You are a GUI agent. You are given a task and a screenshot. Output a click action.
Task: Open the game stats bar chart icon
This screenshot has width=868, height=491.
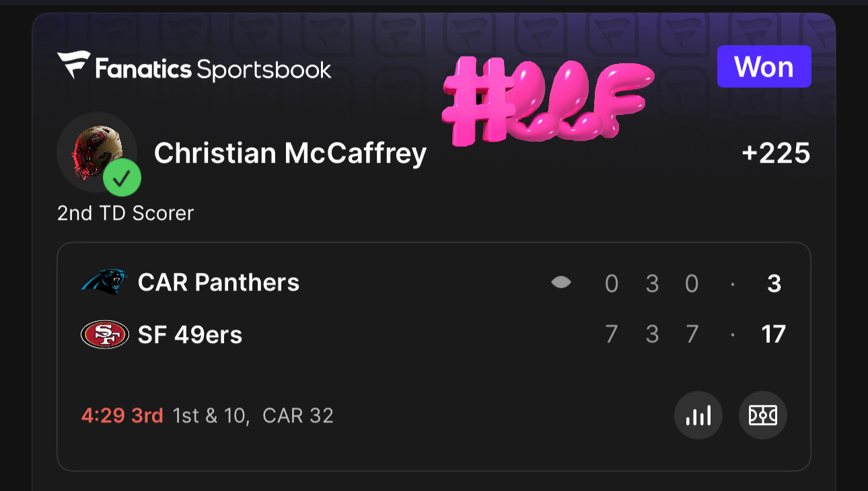(698, 416)
